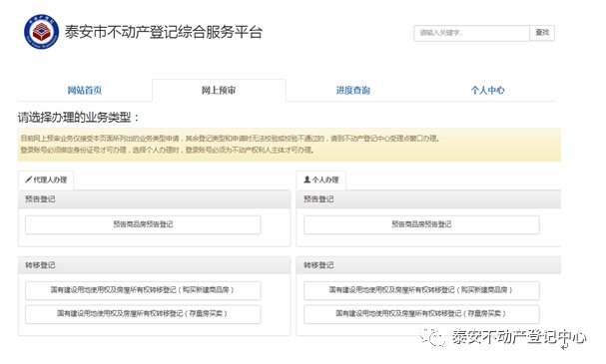Choose 存量房买卖 transfer registration under 代理人办理
Screen dimensions: 606x364
[143, 314]
